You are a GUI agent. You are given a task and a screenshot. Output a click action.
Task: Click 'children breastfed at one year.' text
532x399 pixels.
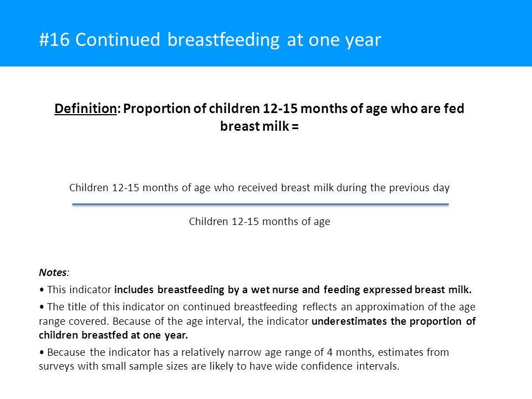pyautogui.click(x=113, y=335)
